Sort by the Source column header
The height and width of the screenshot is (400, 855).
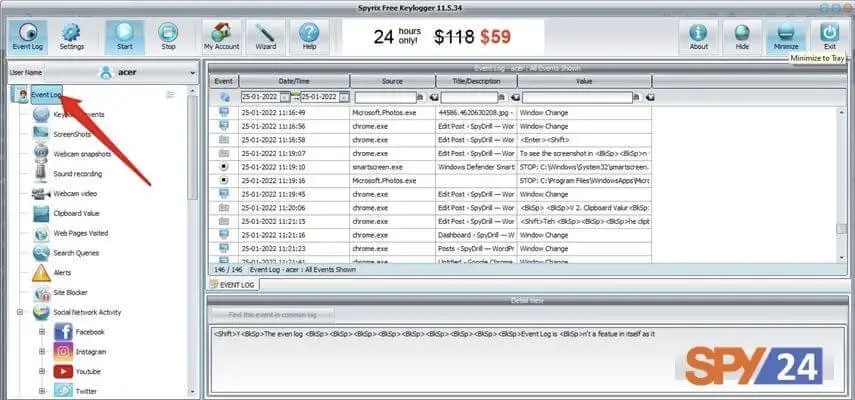[x=393, y=81]
